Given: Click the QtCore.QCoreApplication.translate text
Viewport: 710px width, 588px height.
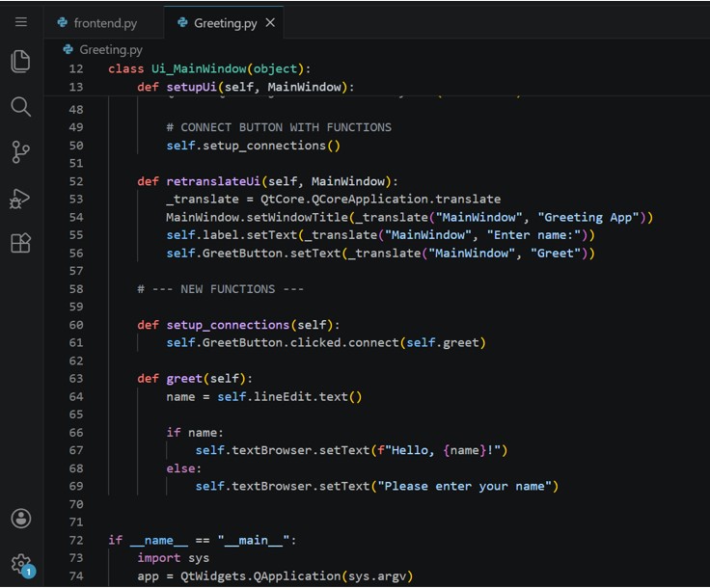Looking at the screenshot, I should click(380, 199).
